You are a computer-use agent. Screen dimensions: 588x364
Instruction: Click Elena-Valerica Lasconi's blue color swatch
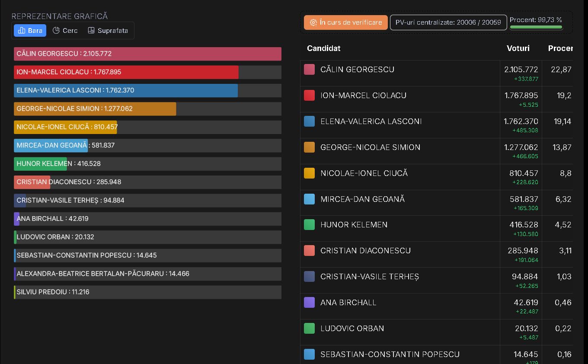click(309, 121)
